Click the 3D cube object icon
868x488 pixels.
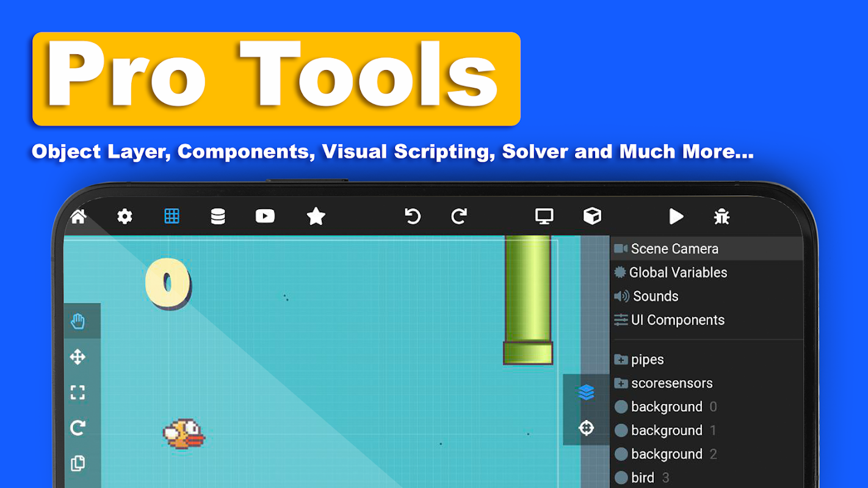[x=592, y=216]
